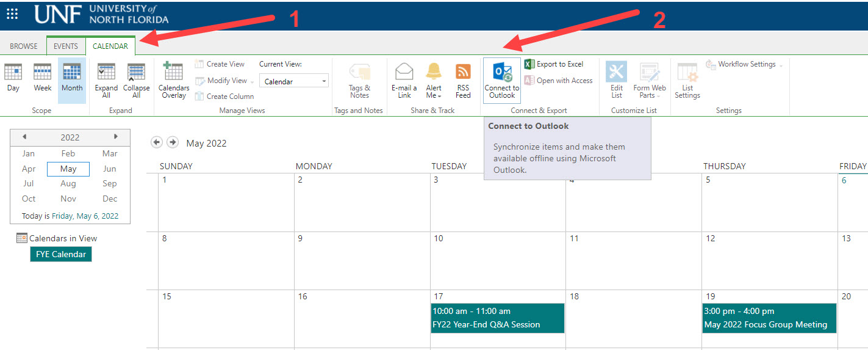The image size is (868, 350).
Task: Go to previous month with left arrow
Action: point(157,142)
